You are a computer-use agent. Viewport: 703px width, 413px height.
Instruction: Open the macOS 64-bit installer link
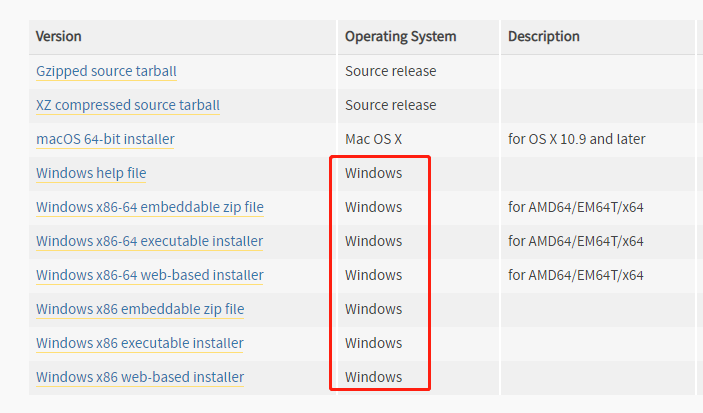[105, 139]
